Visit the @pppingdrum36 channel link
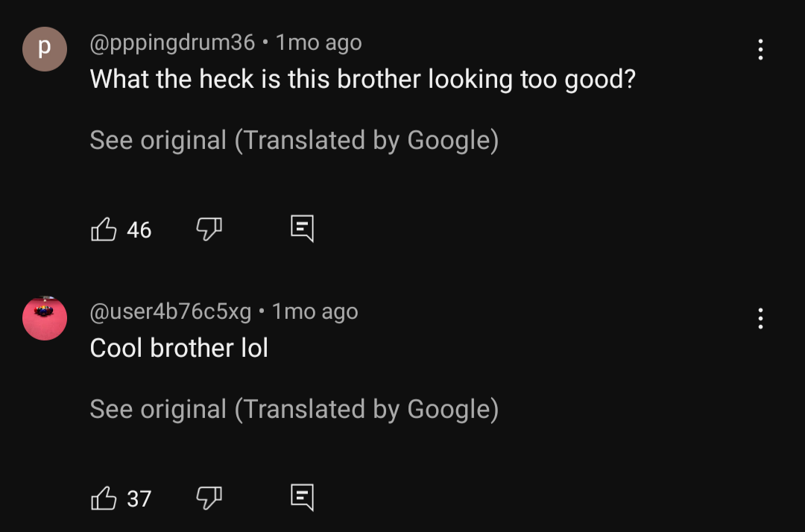 [172, 42]
